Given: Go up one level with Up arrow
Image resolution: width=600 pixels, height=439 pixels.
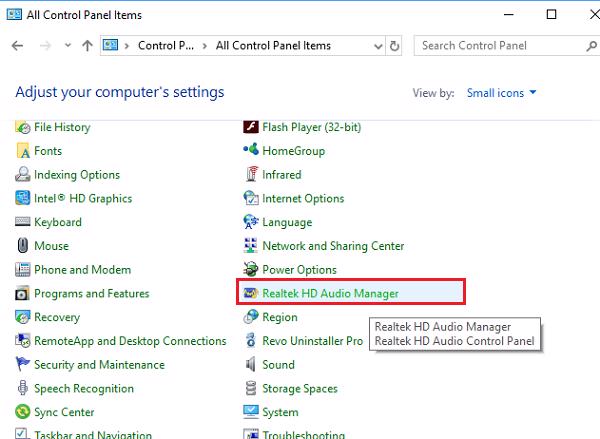Looking at the screenshot, I should 87,46.
